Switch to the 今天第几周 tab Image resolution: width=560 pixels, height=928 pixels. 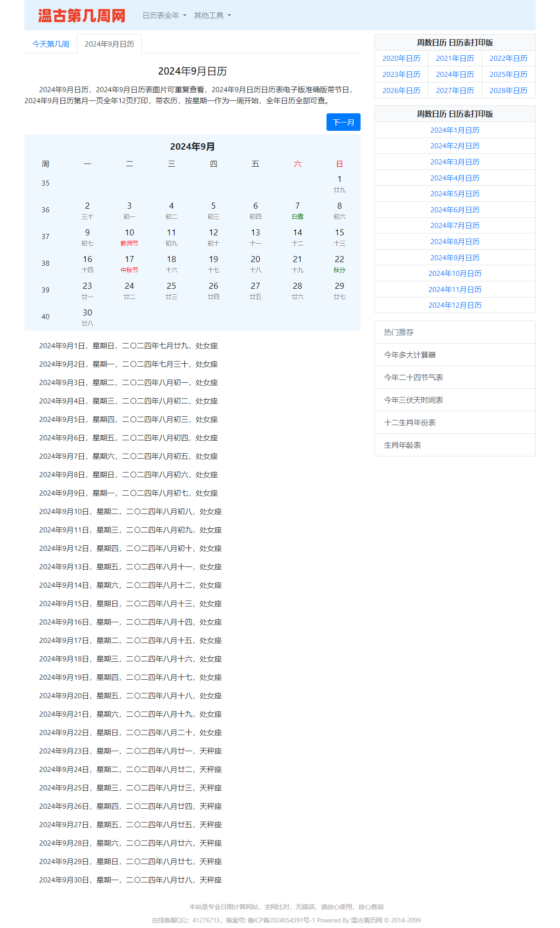point(51,44)
